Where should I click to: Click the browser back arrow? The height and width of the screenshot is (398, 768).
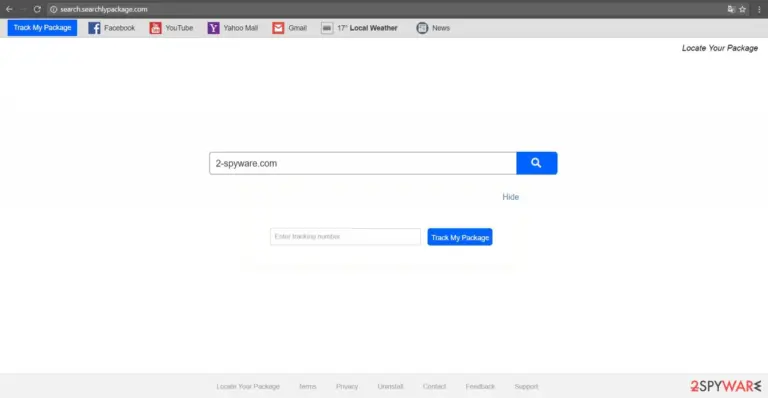(x=9, y=9)
